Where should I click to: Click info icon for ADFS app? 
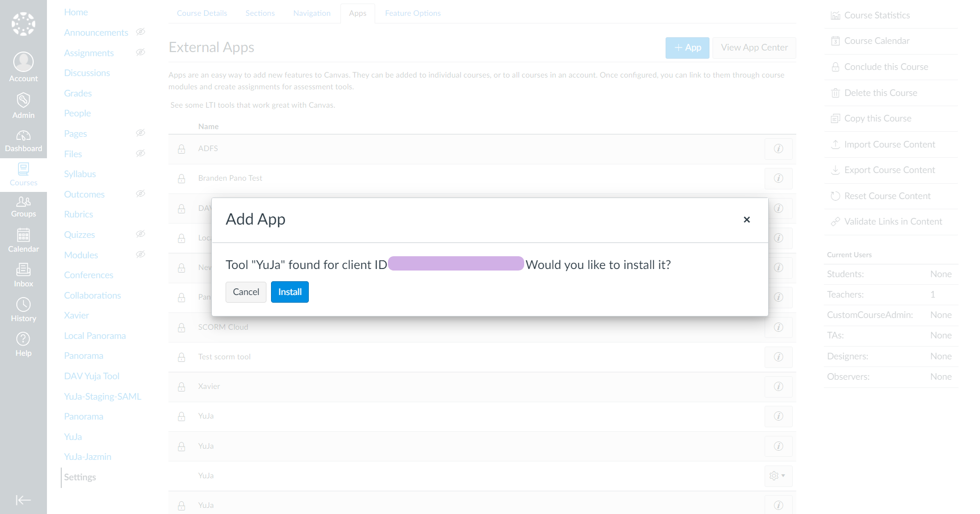click(778, 149)
